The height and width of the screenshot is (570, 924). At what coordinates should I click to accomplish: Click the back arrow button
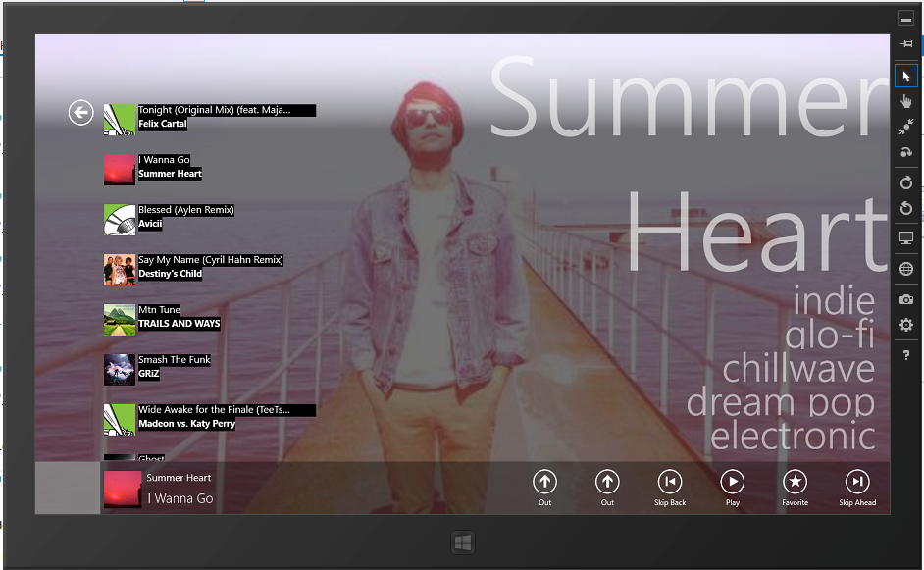(80, 114)
